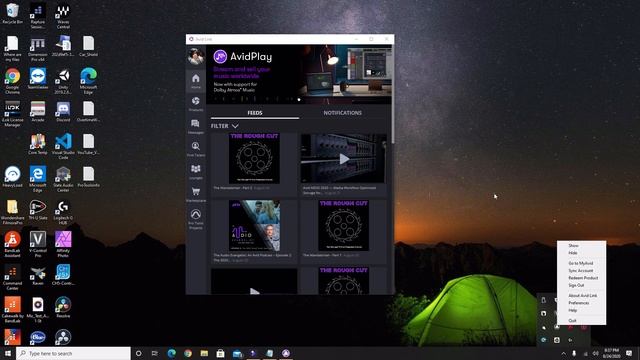Viewport: 640px width, 360px height.
Task: Open the Resolve desktop shortcut
Action: [x=63, y=307]
